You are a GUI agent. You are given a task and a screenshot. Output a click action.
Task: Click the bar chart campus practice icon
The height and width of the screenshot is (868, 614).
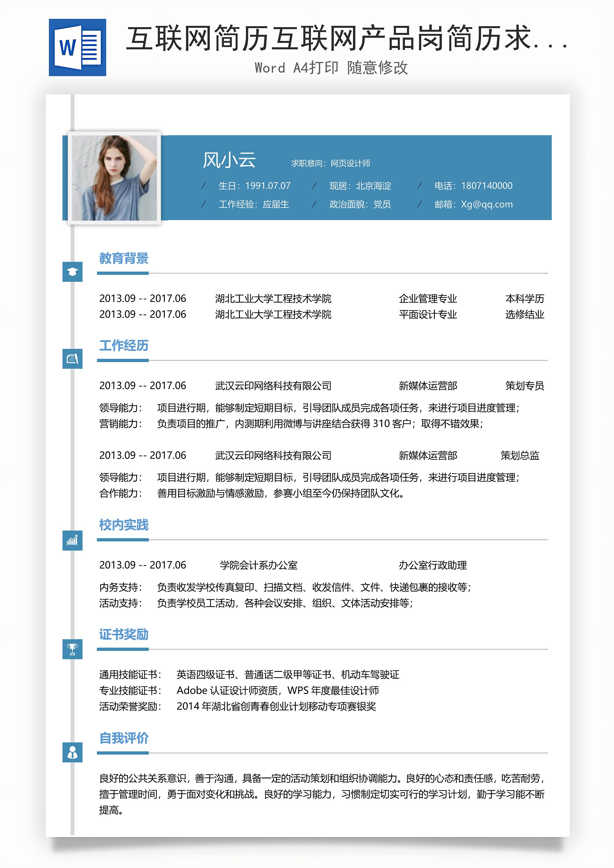[x=72, y=540]
